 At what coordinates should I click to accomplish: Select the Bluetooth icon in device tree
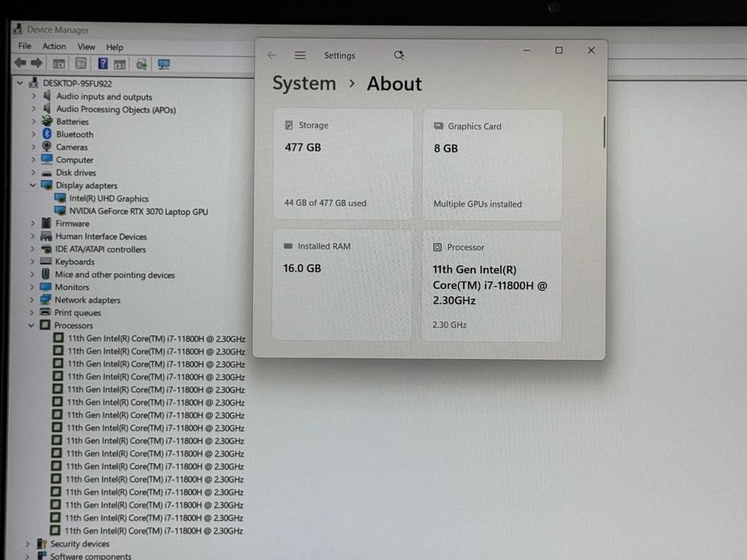(46, 134)
